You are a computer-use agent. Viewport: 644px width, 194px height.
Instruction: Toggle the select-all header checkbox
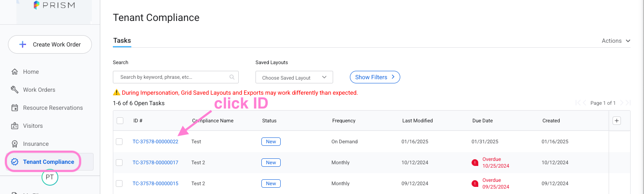coord(120,121)
